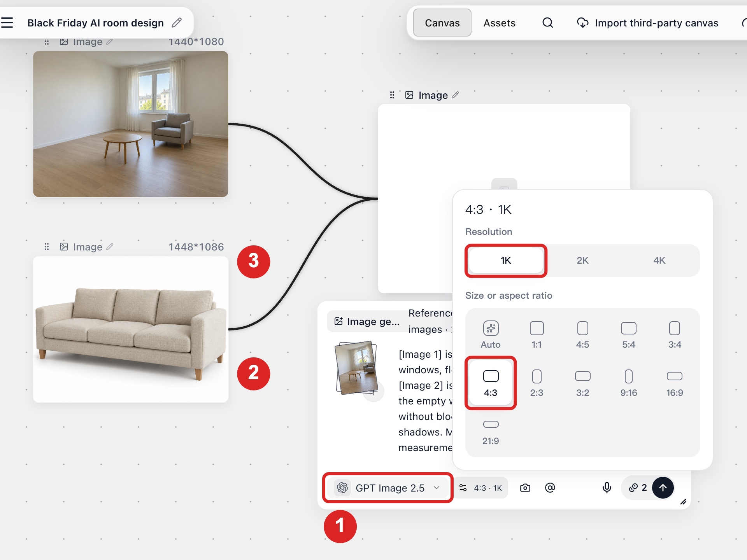
Task: Click the microphone icon
Action: point(607,488)
